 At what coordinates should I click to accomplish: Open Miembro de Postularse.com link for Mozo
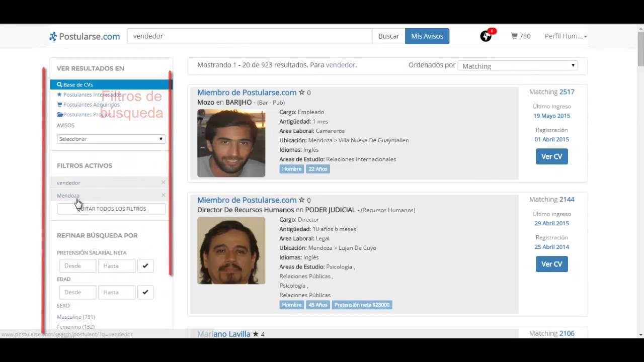[247, 93]
